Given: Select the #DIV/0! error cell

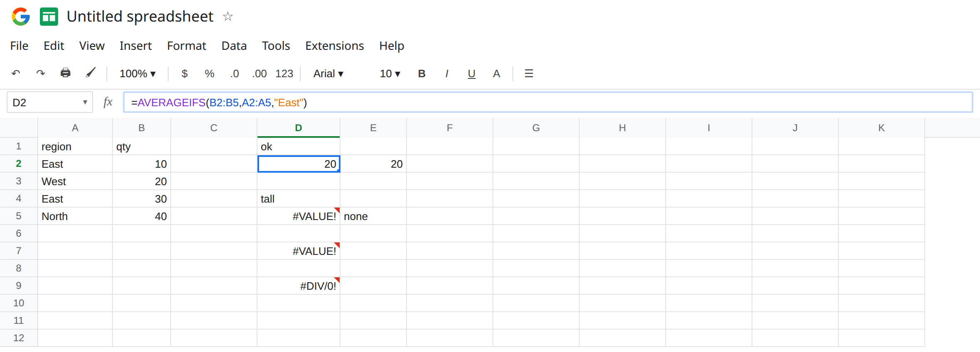Looking at the screenshot, I should (x=299, y=286).
